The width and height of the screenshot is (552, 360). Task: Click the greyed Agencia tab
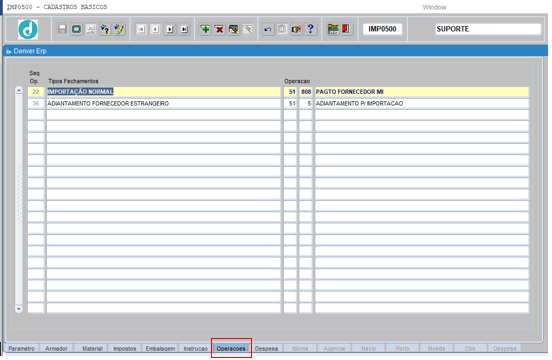334,348
